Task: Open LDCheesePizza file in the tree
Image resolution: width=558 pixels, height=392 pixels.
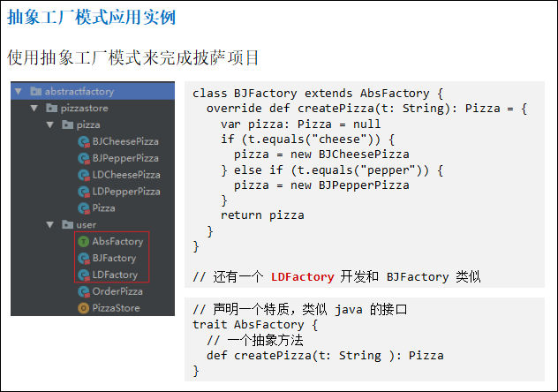Action: click(x=126, y=175)
